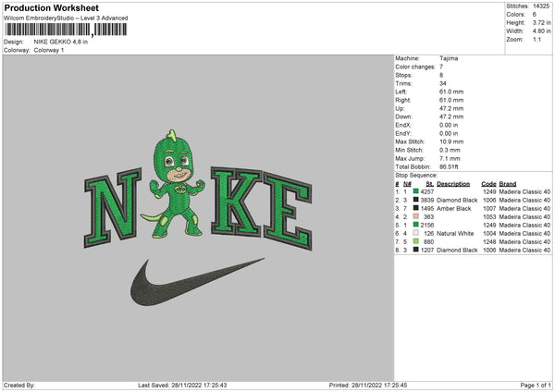Click "Diamond Black" in stop row 8
This screenshot has height=392, width=555.
457,251
